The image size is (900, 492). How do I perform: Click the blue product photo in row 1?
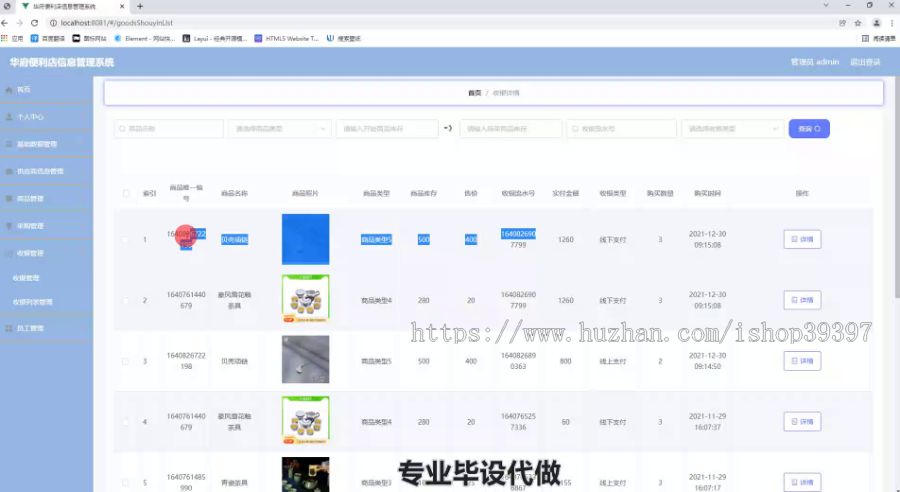[305, 239]
